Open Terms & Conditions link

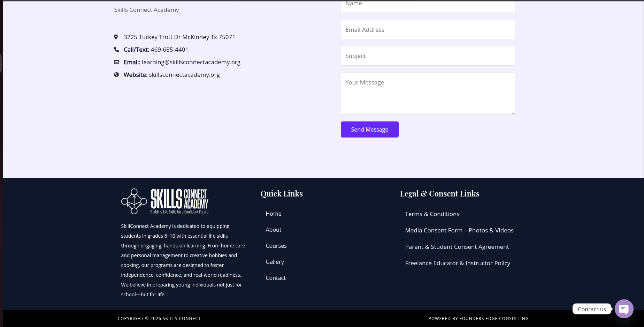pos(432,214)
